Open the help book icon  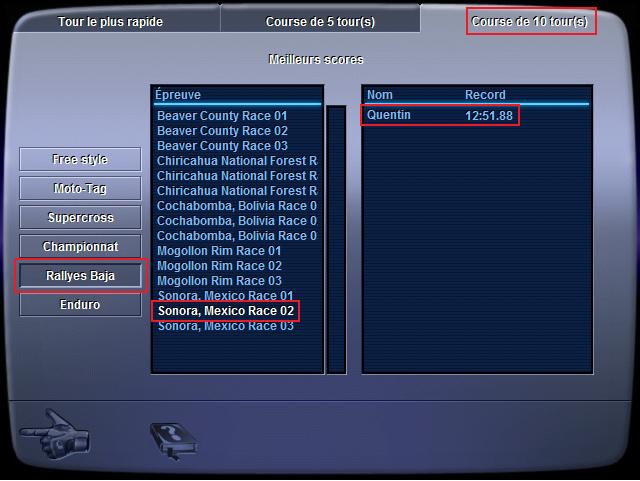pyautogui.click(x=174, y=441)
